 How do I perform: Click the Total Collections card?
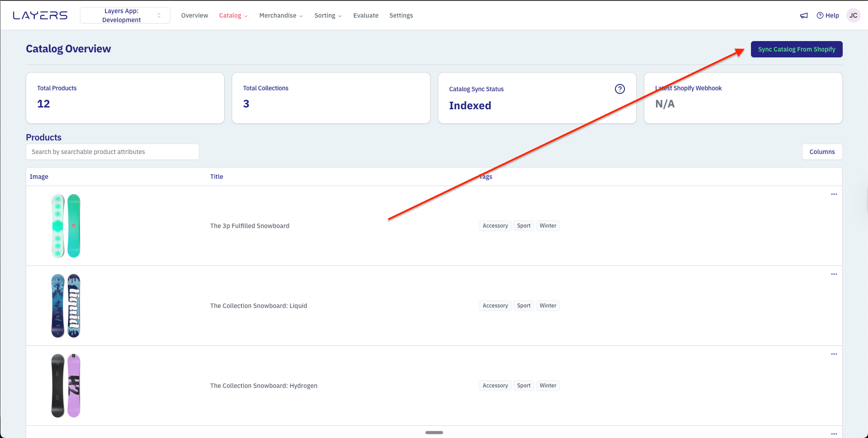point(331,98)
